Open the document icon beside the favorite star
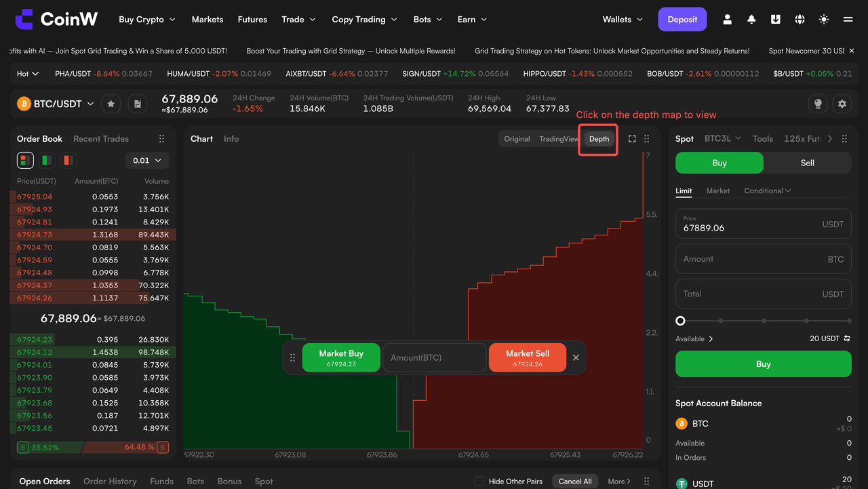Viewport: 868px width, 489px height. 138,104
